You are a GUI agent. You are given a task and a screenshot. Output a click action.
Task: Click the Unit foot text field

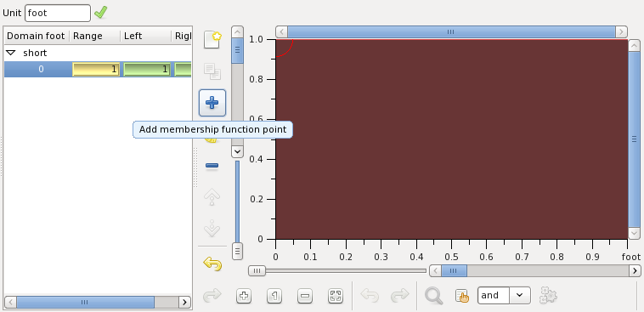(x=58, y=13)
